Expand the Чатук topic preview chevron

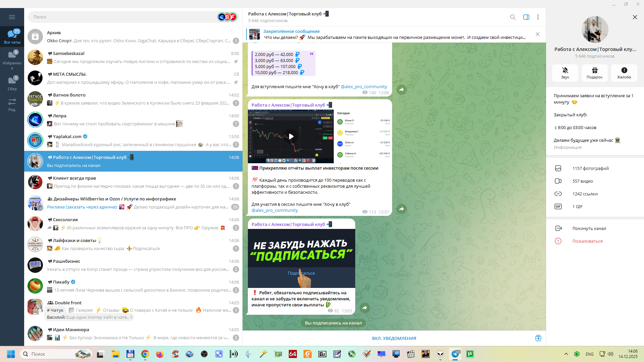pos(131,317)
